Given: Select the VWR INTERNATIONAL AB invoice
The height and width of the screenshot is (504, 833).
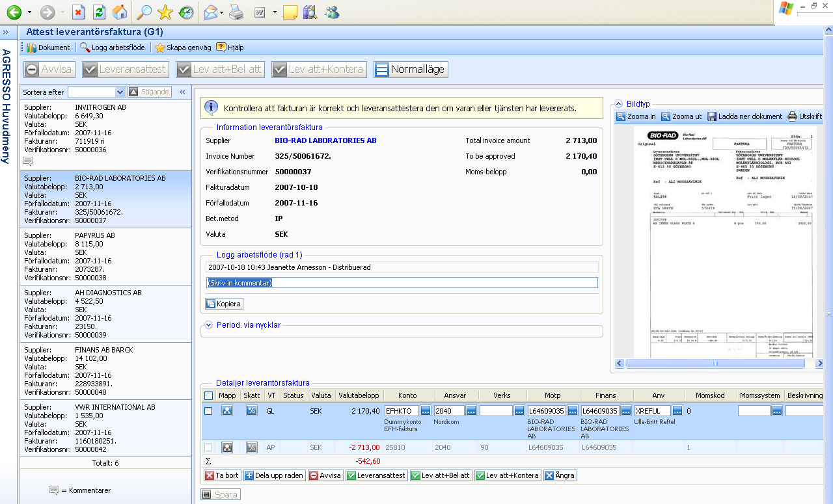Looking at the screenshot, I should tap(105, 428).
